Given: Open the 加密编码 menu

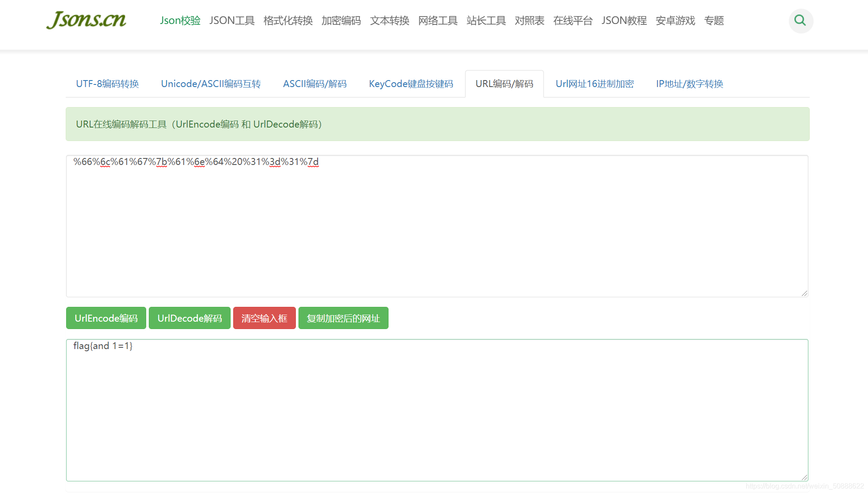Looking at the screenshot, I should 341,20.
